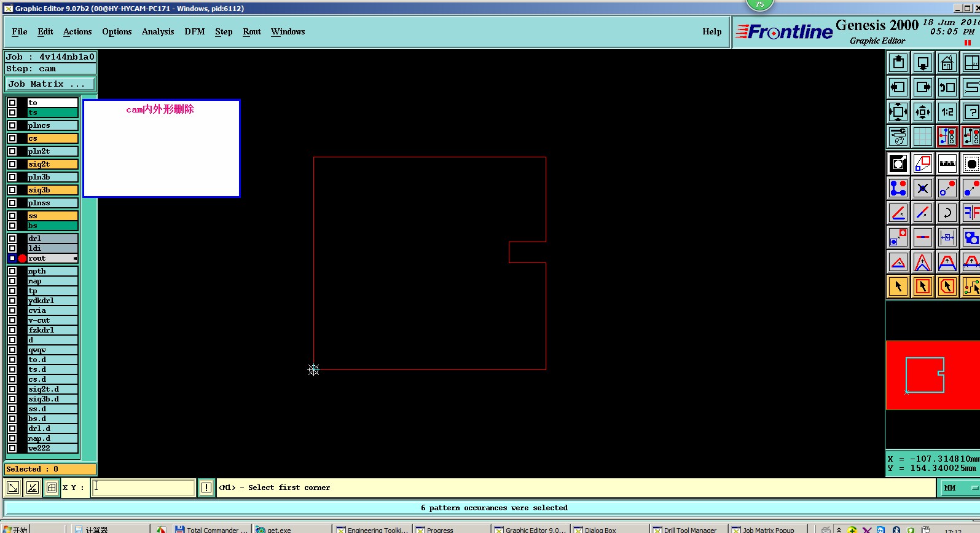Open the Help menu
Image resolution: width=980 pixels, height=533 pixels.
point(712,31)
